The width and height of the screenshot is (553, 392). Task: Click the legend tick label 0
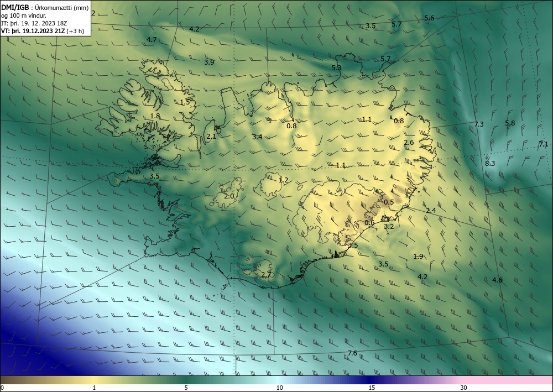(2, 388)
